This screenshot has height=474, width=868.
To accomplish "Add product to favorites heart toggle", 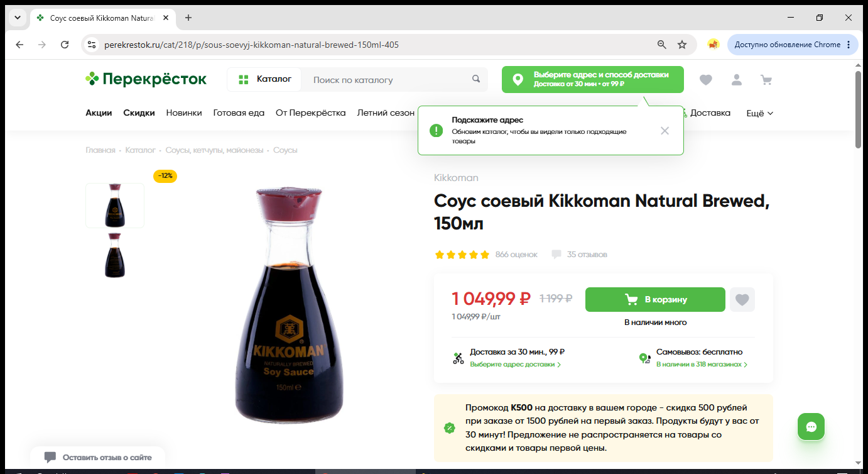I will (x=742, y=300).
